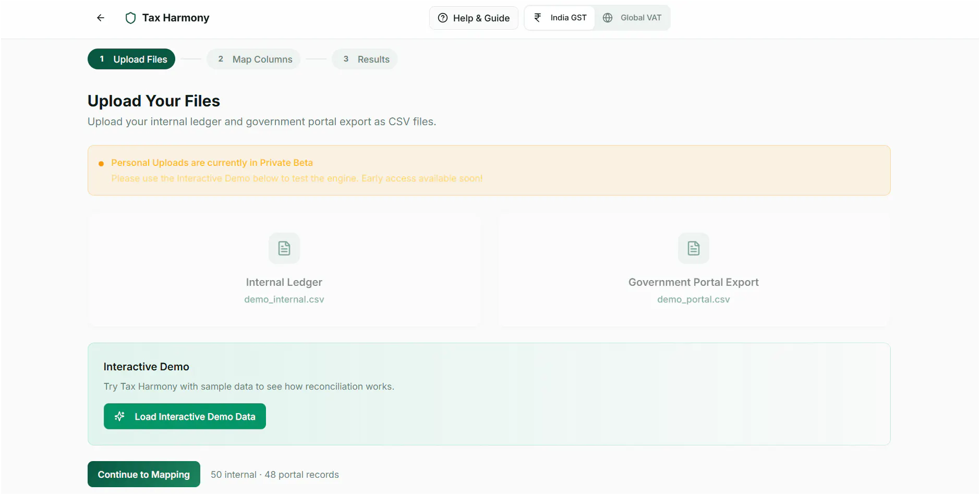Click 'Upload your internal ledger' subtitle text
Viewport: 980px width, 495px height.
pos(262,122)
